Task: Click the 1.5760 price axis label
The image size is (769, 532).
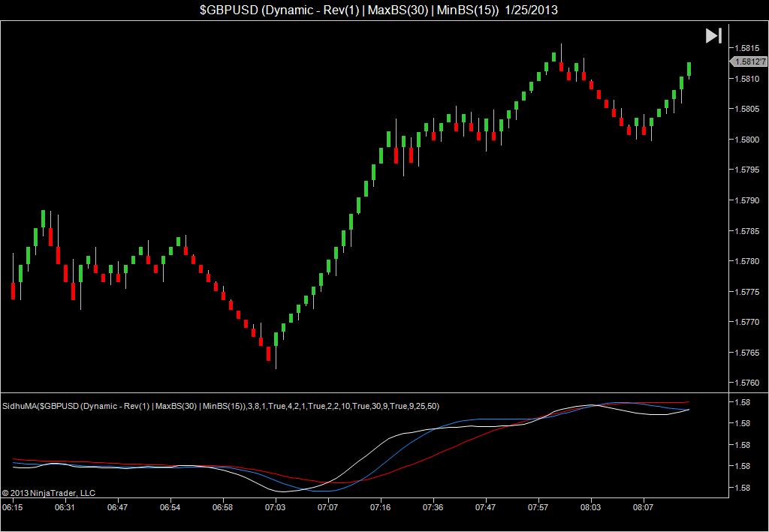Action: pyautogui.click(x=746, y=383)
